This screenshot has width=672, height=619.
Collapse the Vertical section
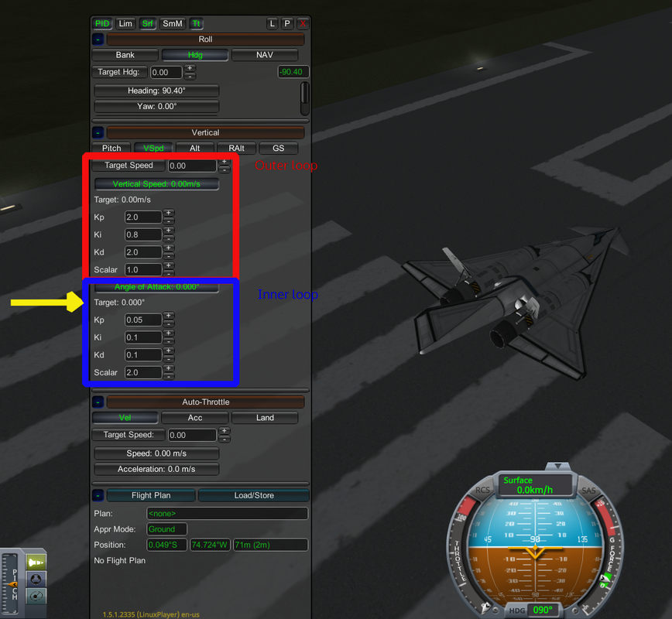[98, 133]
